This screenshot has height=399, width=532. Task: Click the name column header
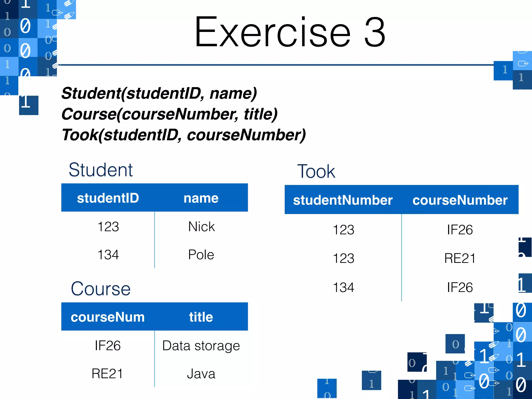click(201, 198)
